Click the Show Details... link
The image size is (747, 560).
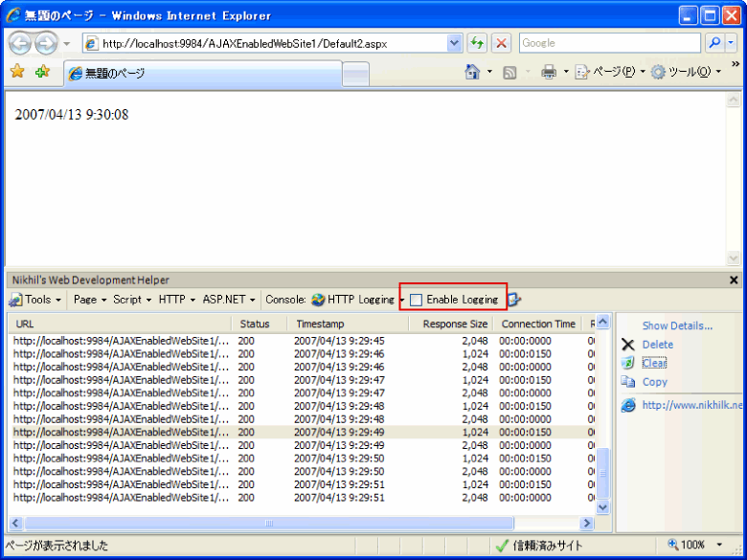(677, 325)
